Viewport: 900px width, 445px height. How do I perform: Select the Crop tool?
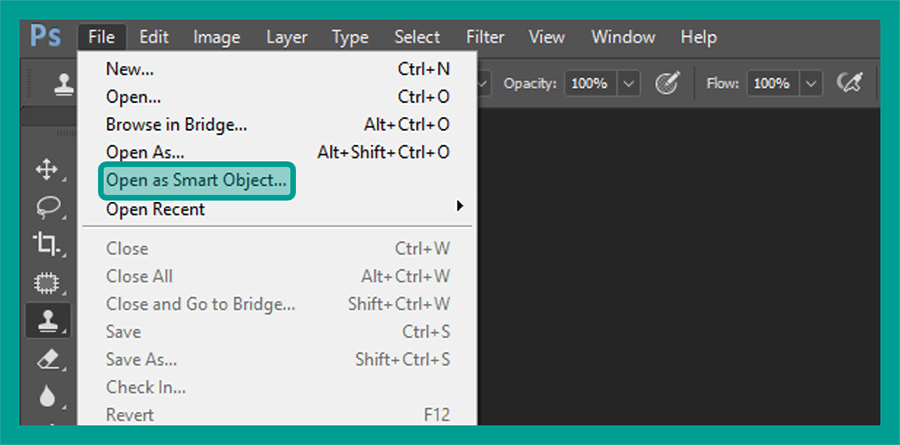click(x=46, y=245)
